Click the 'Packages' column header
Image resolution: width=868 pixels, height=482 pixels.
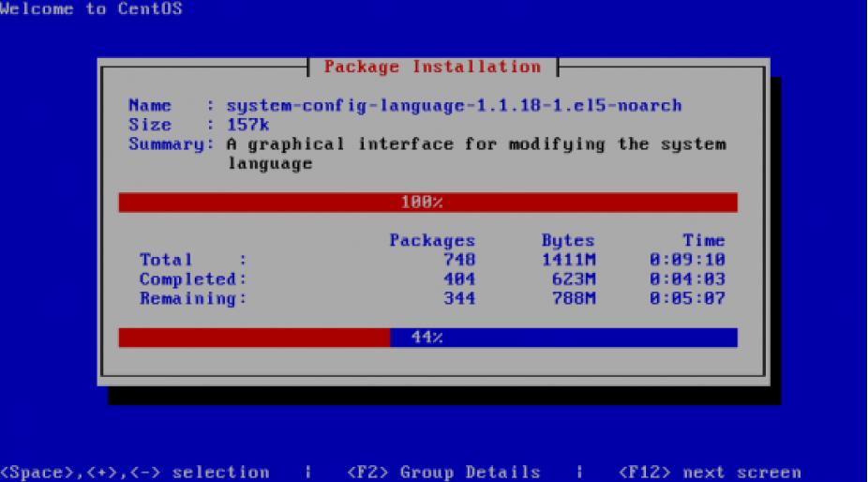[x=432, y=240]
